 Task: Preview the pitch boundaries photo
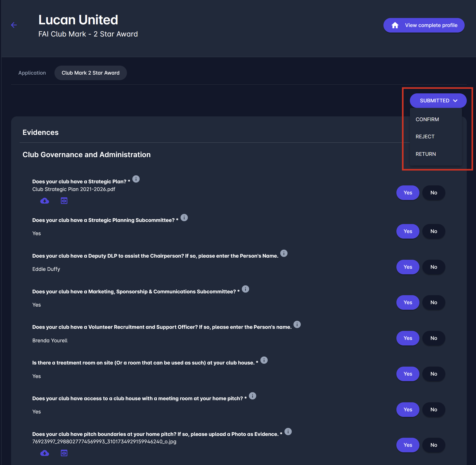64,453
